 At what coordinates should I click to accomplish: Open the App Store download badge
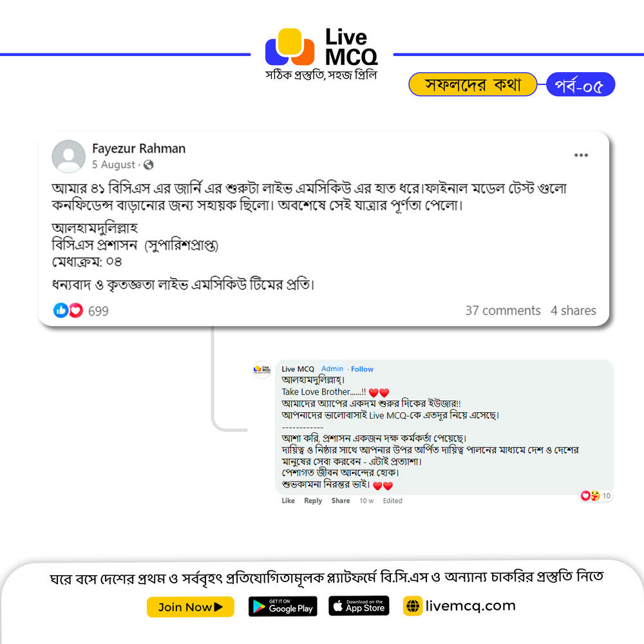[x=359, y=606]
